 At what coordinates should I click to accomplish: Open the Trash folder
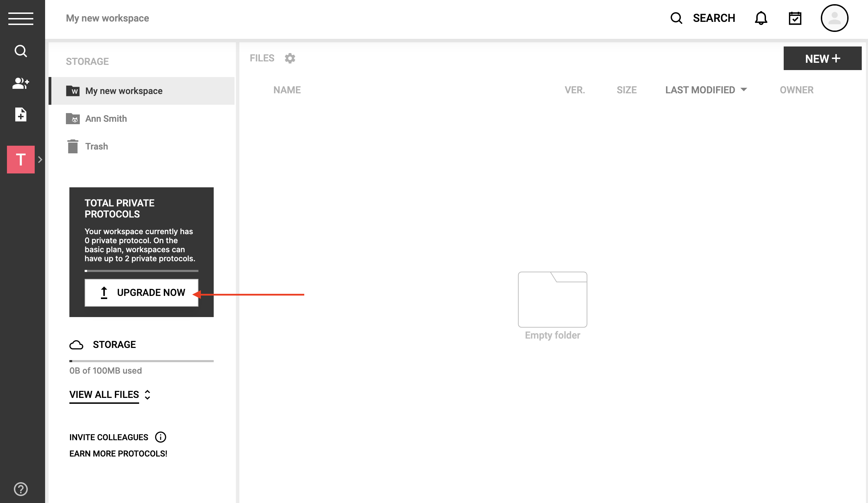tap(96, 146)
